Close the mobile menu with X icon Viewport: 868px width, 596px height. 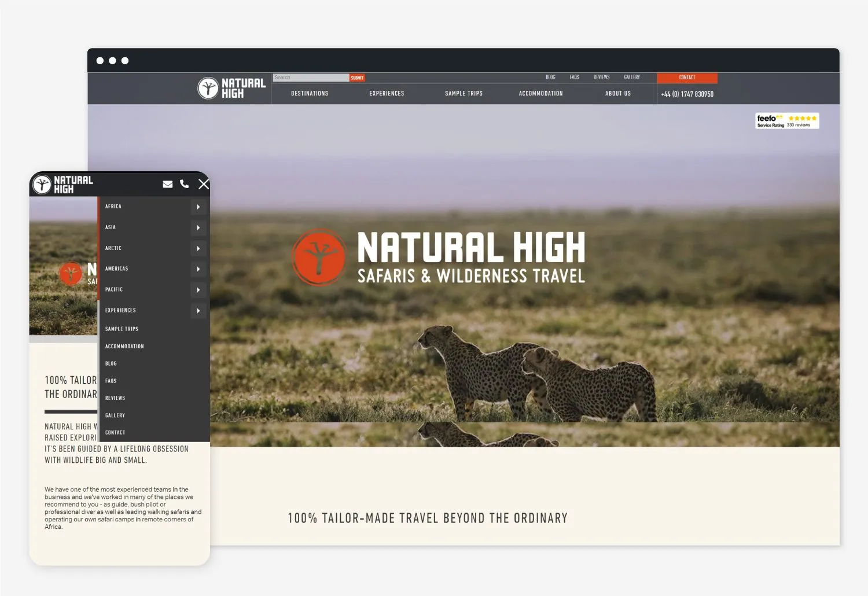[204, 184]
